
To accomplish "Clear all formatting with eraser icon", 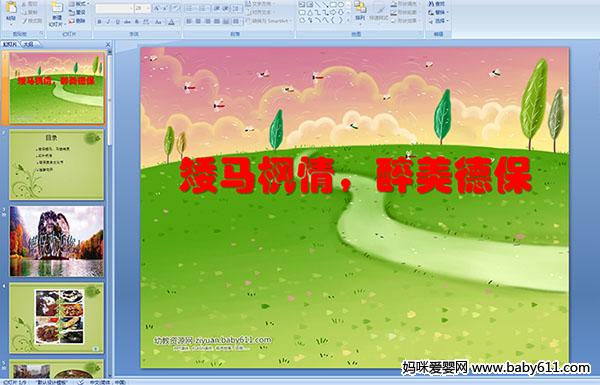I will (x=175, y=8).
